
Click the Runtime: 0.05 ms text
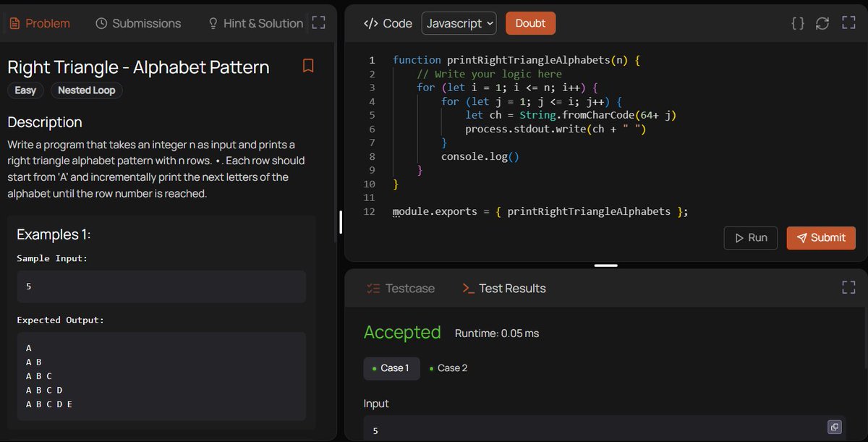pyautogui.click(x=497, y=333)
